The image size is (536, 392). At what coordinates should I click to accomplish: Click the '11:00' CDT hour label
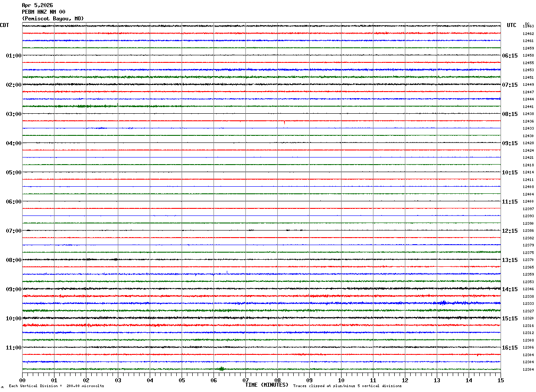[14, 348]
